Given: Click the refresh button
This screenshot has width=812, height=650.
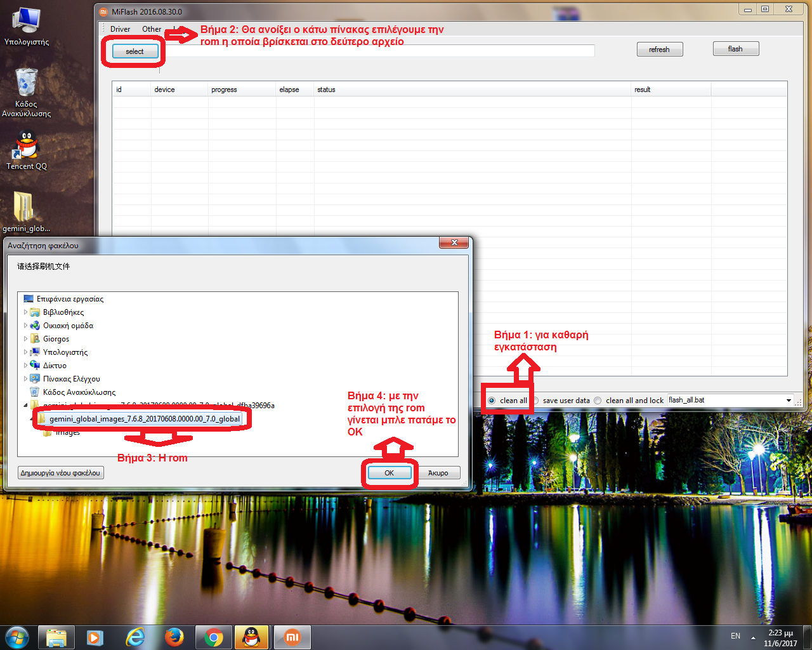Looking at the screenshot, I should tap(659, 50).
